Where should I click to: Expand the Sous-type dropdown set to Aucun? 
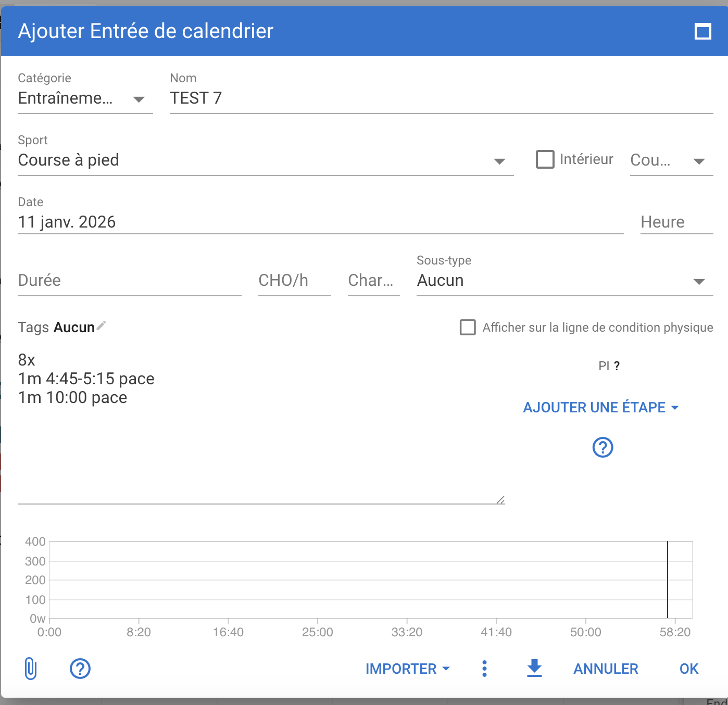click(564, 281)
